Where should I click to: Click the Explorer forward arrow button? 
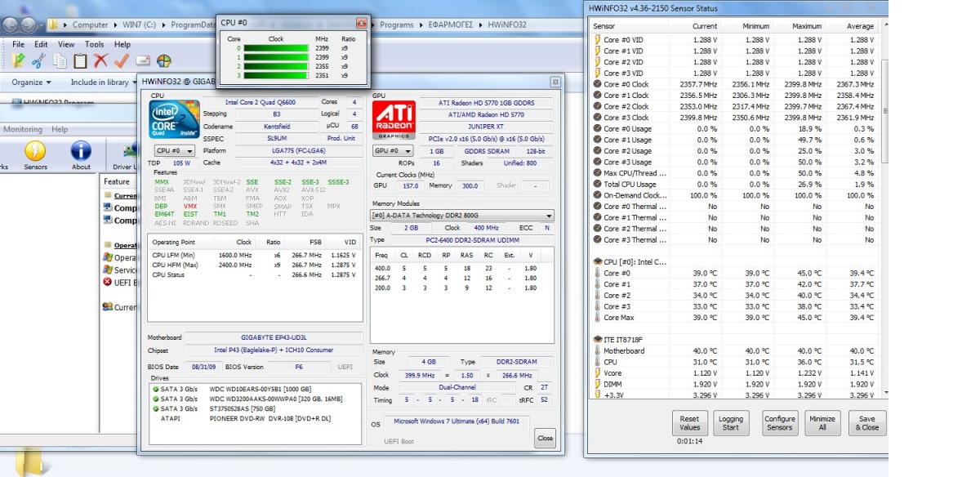tap(29, 25)
